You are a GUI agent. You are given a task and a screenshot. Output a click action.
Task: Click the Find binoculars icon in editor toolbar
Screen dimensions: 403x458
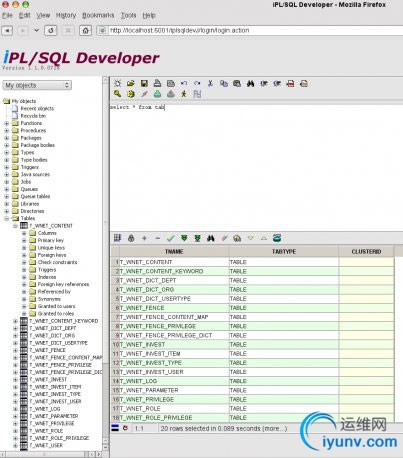pyautogui.click(x=250, y=83)
